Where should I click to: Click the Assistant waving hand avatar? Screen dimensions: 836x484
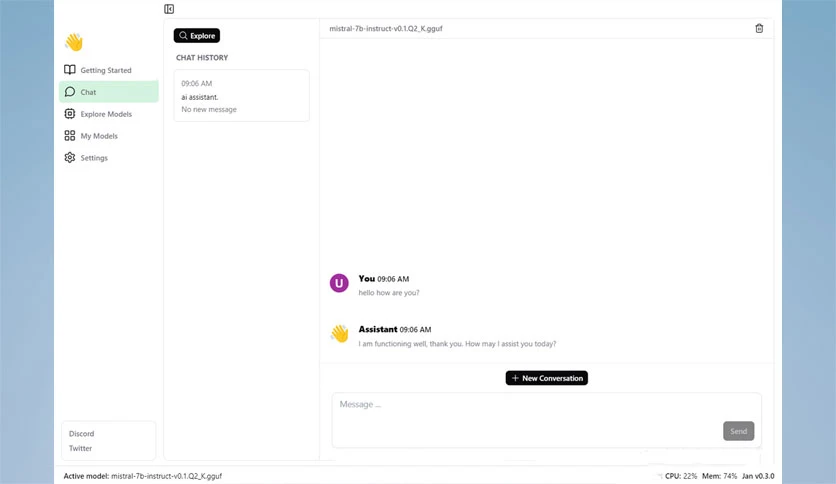pyautogui.click(x=339, y=334)
